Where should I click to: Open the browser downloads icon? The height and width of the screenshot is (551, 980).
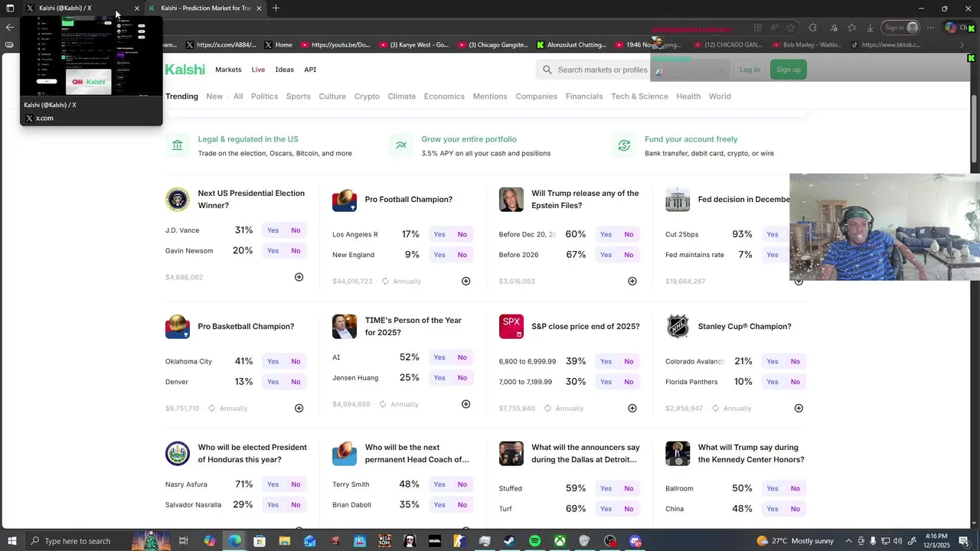[x=871, y=28]
